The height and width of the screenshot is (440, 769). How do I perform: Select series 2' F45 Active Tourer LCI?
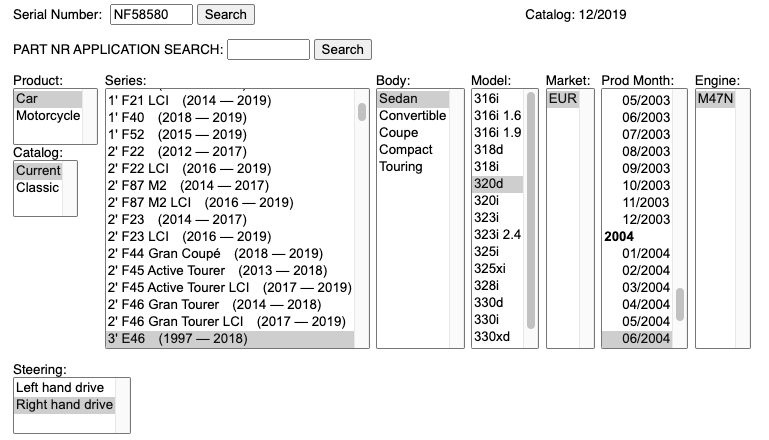pos(231,287)
